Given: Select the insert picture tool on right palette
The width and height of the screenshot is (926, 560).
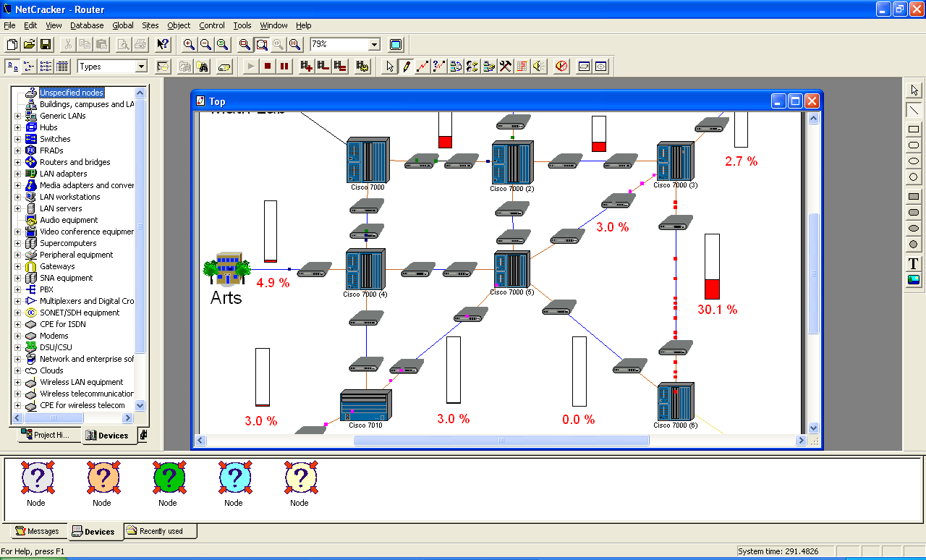Looking at the screenshot, I should (x=914, y=279).
